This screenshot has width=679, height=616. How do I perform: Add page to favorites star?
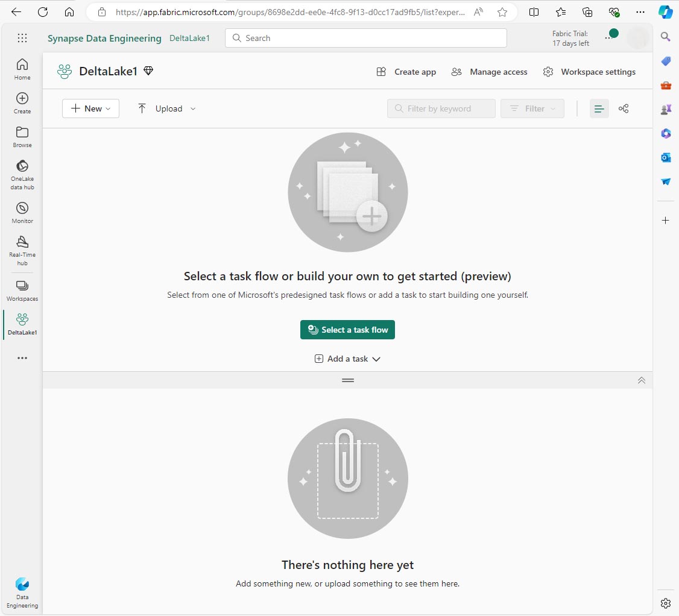click(502, 12)
